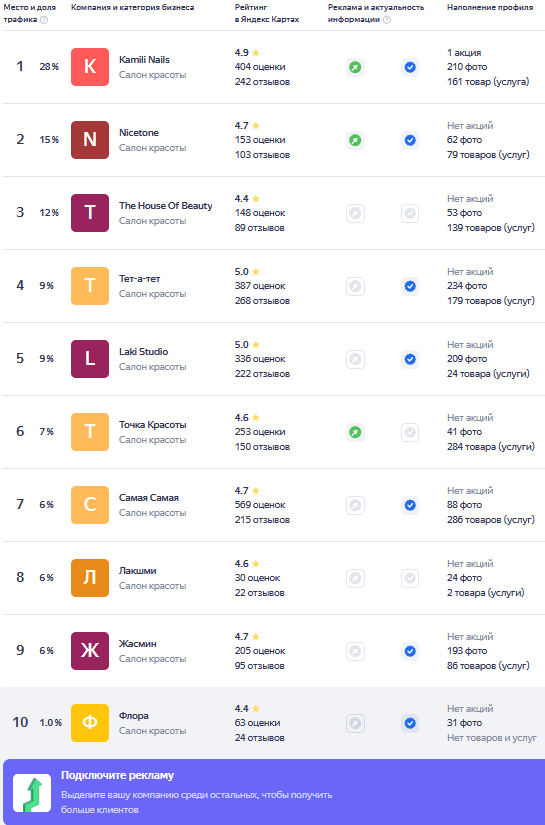Click the blue verified checkmark for Kamili Nails

(410, 67)
